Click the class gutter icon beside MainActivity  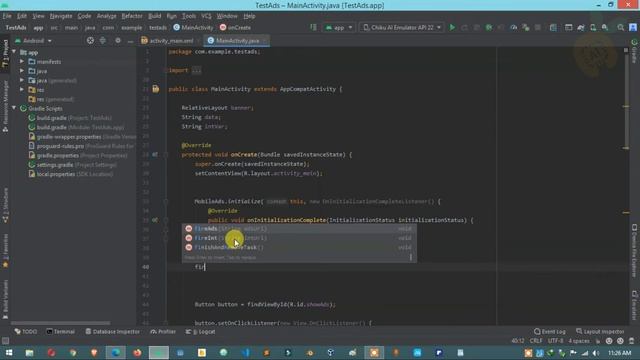(156, 89)
